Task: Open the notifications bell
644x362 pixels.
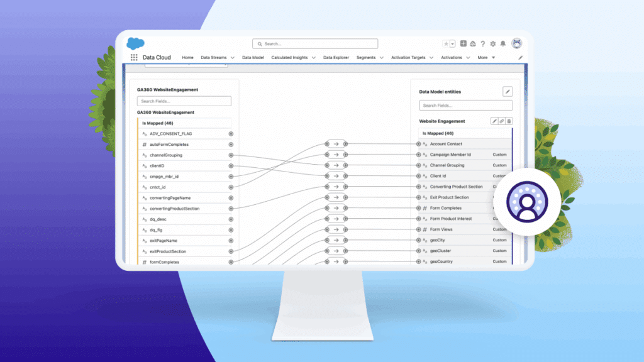Action: pyautogui.click(x=502, y=44)
